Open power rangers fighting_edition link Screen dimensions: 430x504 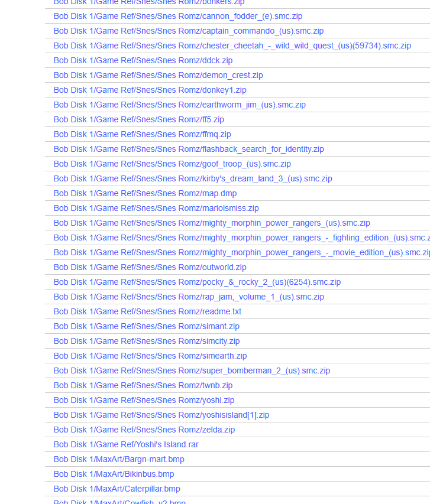pos(242,238)
